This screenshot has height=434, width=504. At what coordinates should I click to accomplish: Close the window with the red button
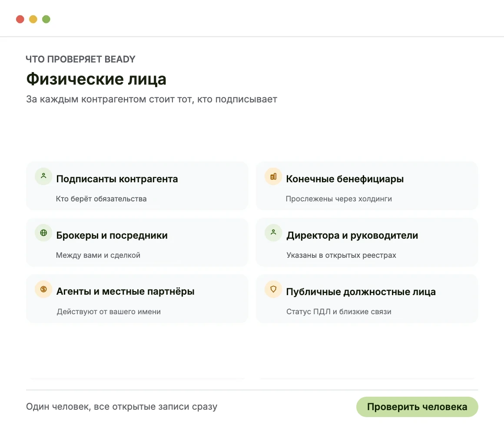(20, 19)
